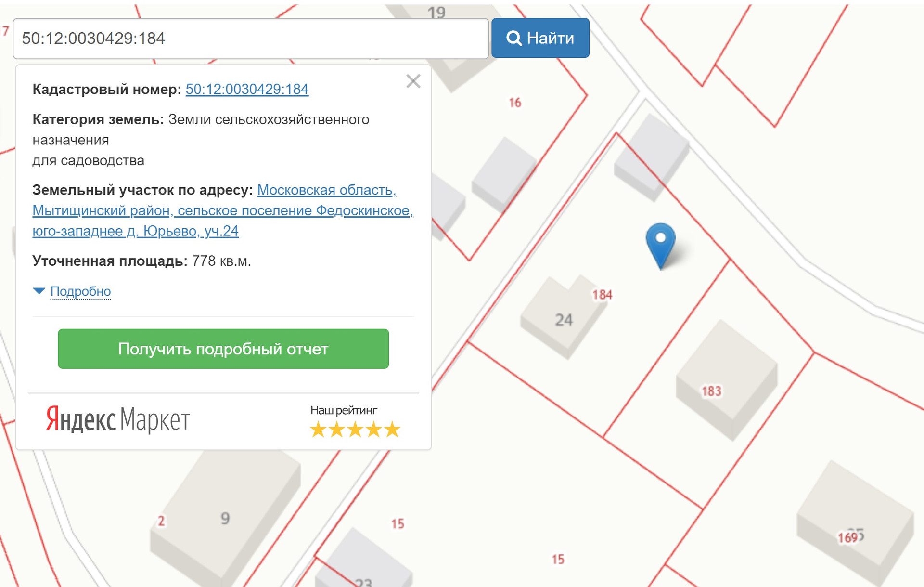Click the Найти search button

(540, 38)
